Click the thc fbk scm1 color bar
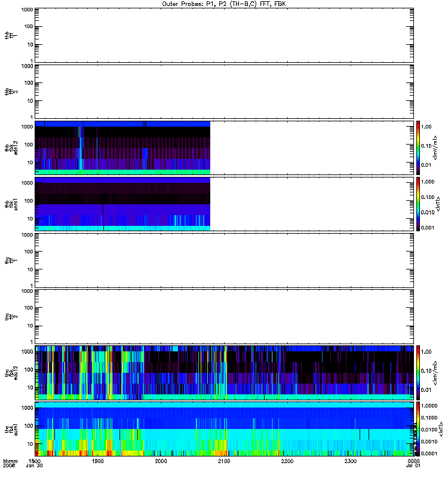Image resolution: width=448 pixels, height=478 pixels. click(418, 429)
